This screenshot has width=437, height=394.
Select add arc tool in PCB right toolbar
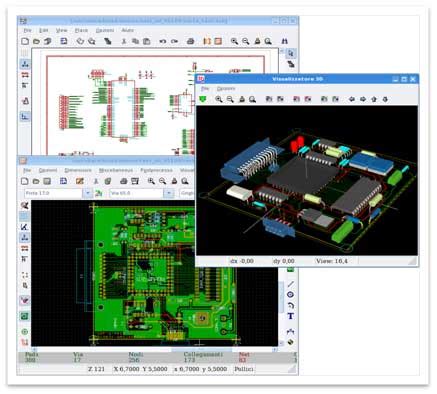point(290,305)
